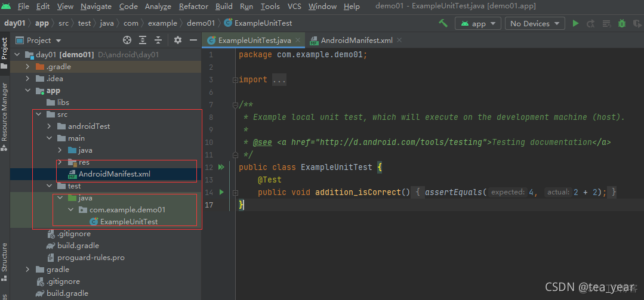This screenshot has height=300, width=644.
Task: Expand the .gradle folder
Action: pyautogui.click(x=27, y=66)
